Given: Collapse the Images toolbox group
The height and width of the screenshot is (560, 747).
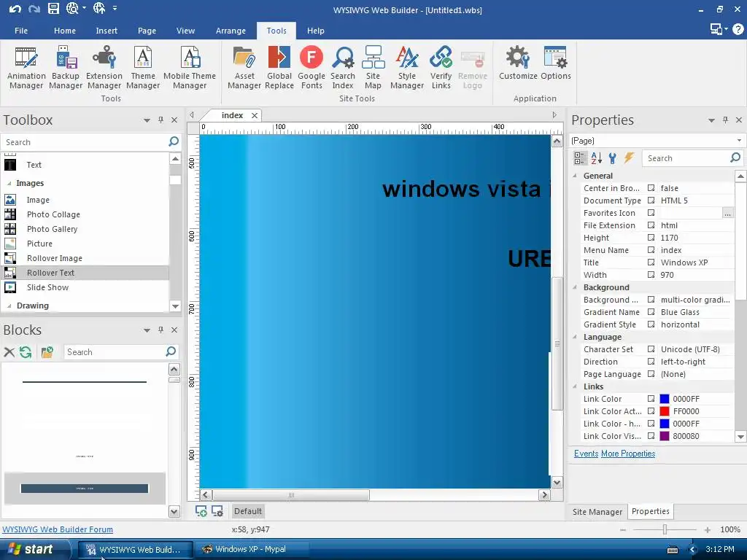Looking at the screenshot, I should 9,183.
